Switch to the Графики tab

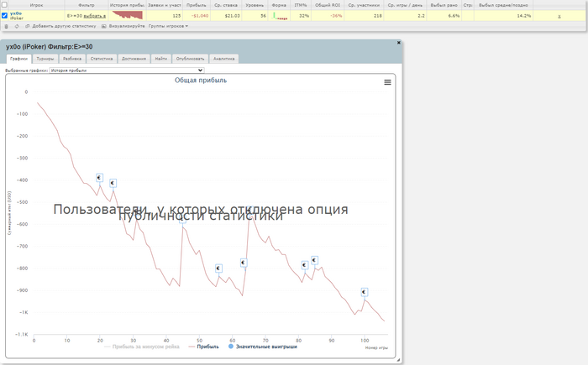[x=19, y=59]
